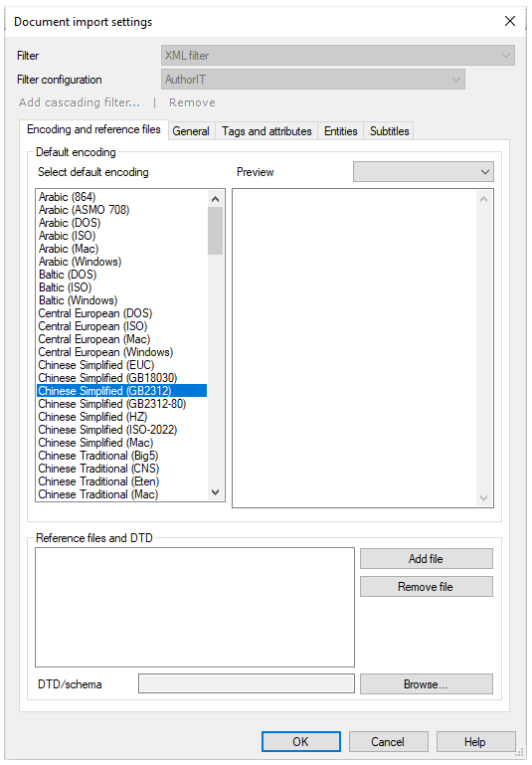Select Baltic (DOS) encoding
This screenshot has height=765, width=532.
click(x=122, y=275)
